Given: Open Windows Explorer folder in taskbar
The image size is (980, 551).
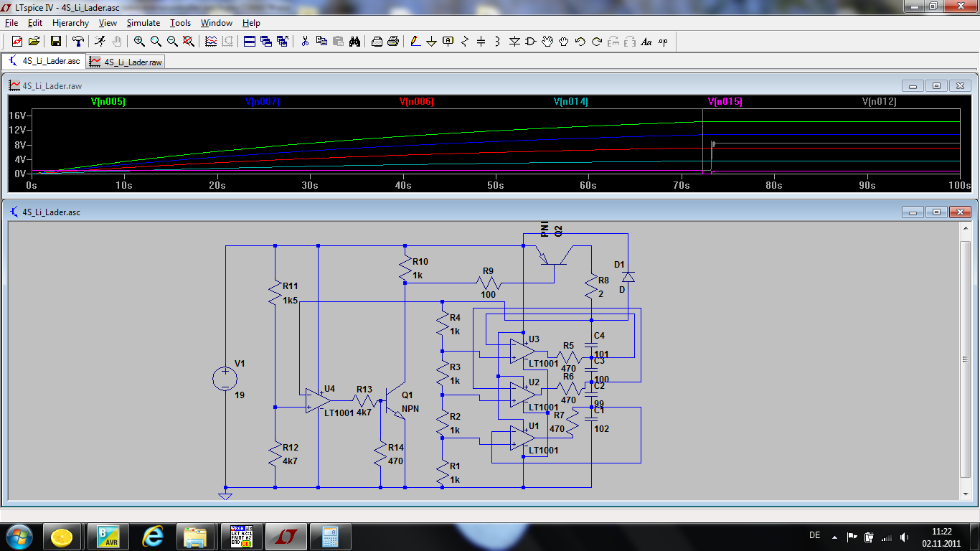Looking at the screenshot, I should point(195,536).
